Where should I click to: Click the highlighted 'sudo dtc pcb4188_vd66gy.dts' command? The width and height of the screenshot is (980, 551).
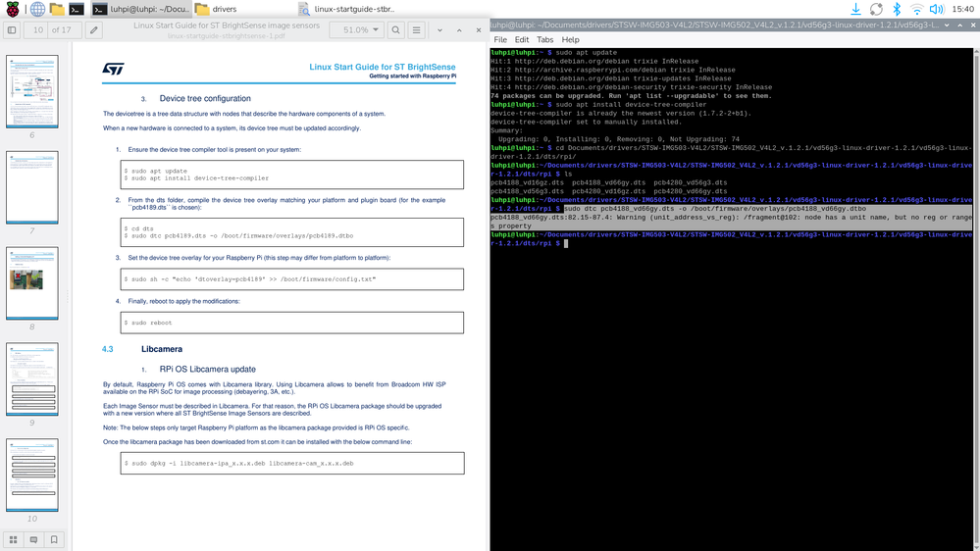715,209
